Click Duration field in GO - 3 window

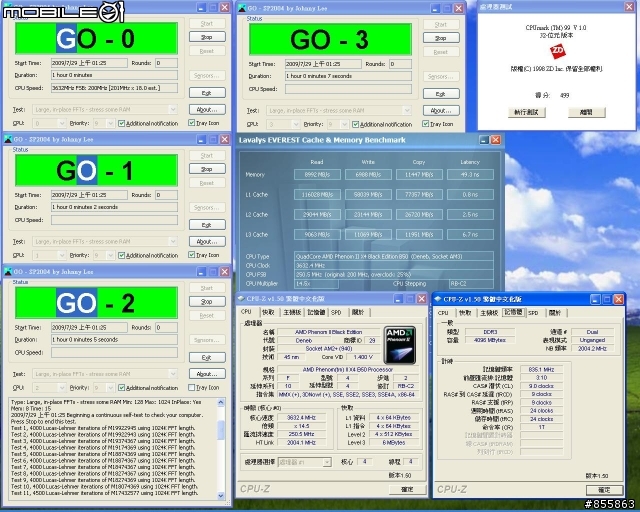click(x=348, y=76)
